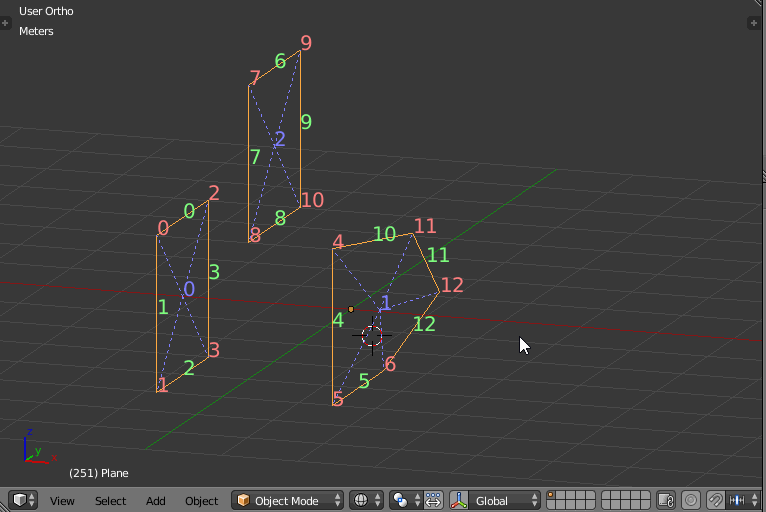766x512 pixels.
Task: Toggle manipulate center points only
Action: (x=433, y=500)
